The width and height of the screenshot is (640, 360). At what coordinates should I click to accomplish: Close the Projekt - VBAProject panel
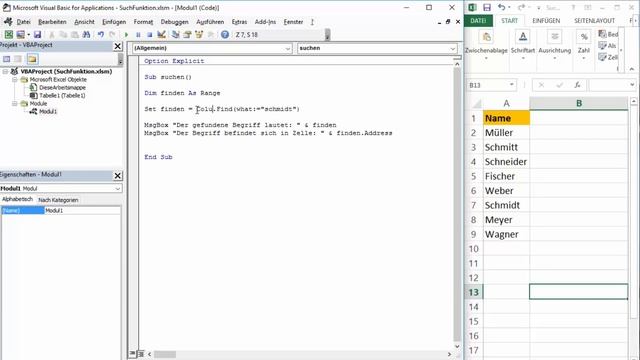tap(118, 46)
